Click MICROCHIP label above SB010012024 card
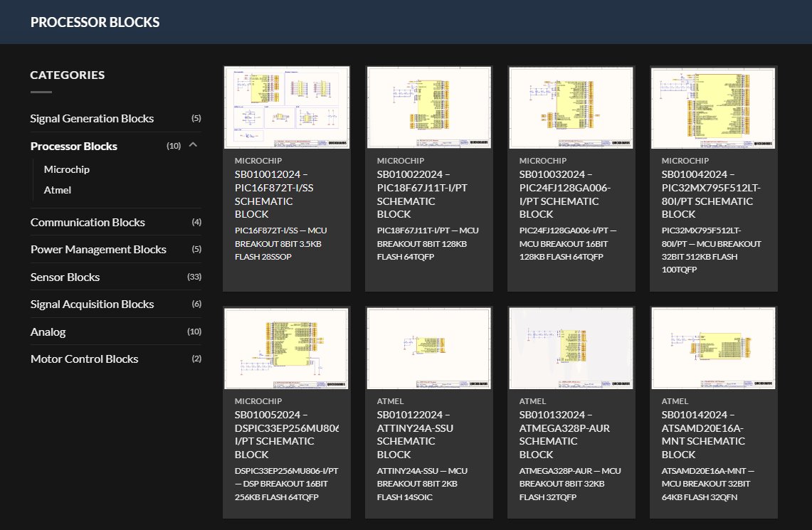The image size is (812, 530). click(258, 161)
